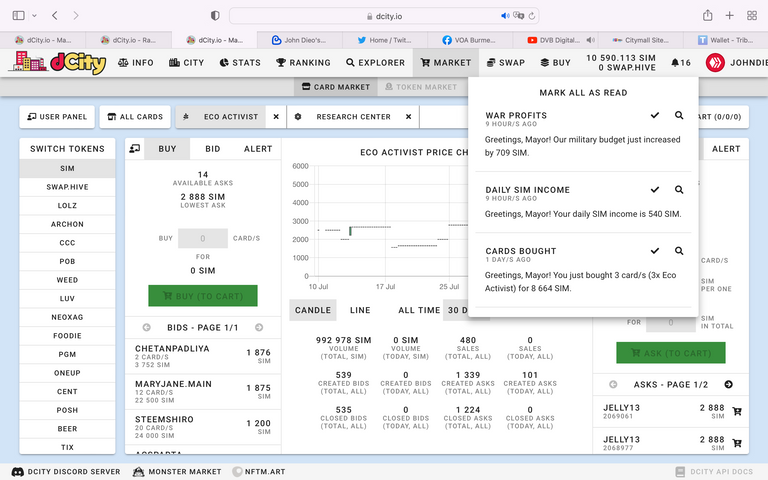Click Mark All As Read

[x=583, y=93]
